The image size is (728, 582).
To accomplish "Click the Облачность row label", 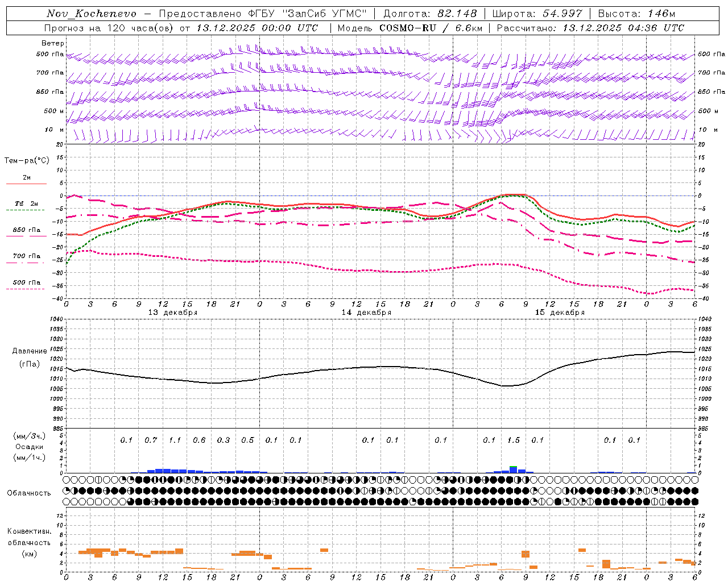I will 29,493.
